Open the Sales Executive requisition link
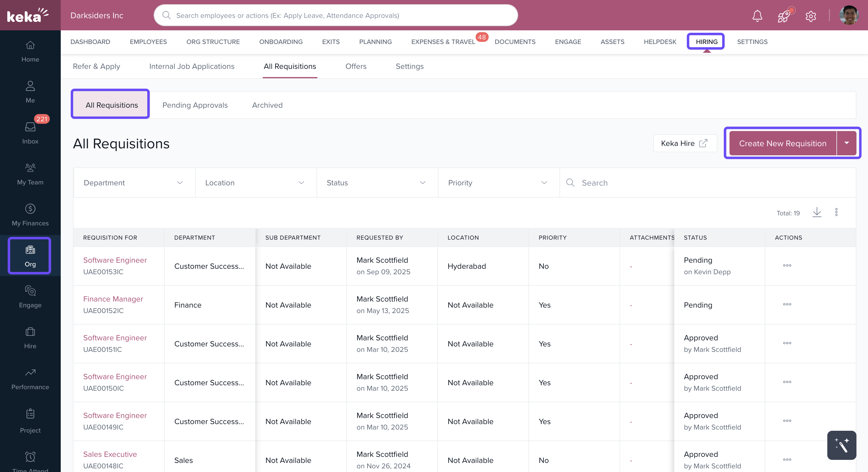The image size is (868, 472). point(110,454)
